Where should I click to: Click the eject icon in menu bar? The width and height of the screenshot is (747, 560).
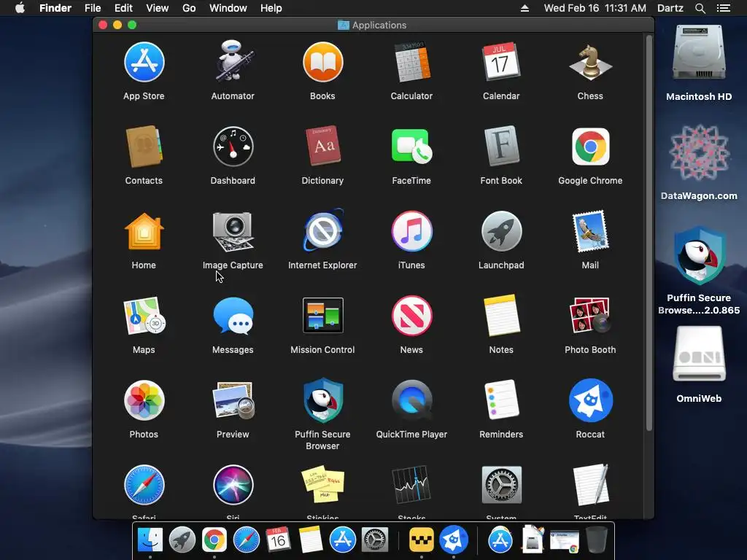click(525, 8)
